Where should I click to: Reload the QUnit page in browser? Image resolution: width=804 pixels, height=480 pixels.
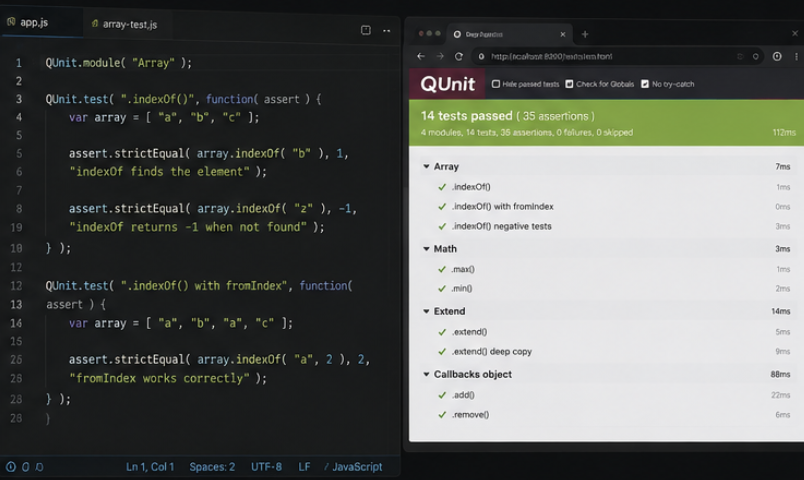coord(459,56)
